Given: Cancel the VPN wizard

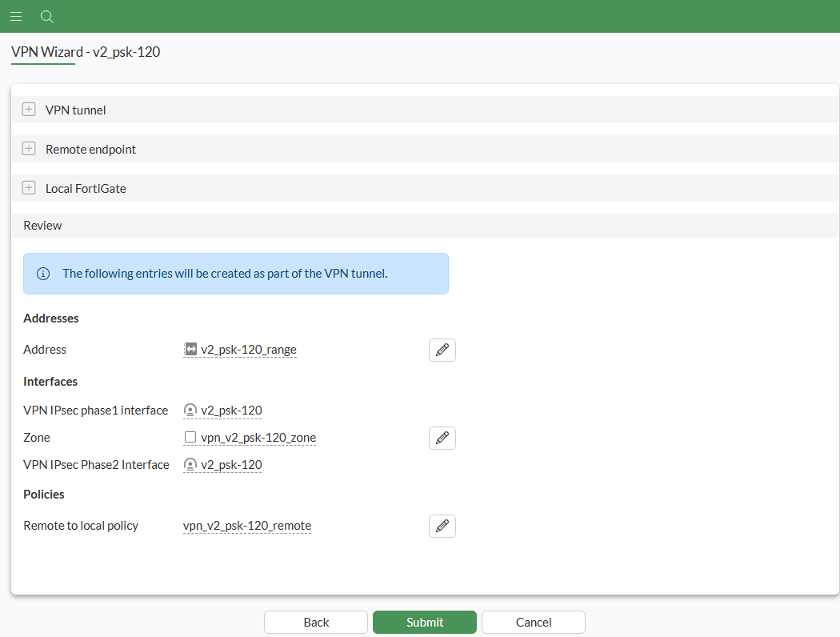Looking at the screenshot, I should coord(533,622).
